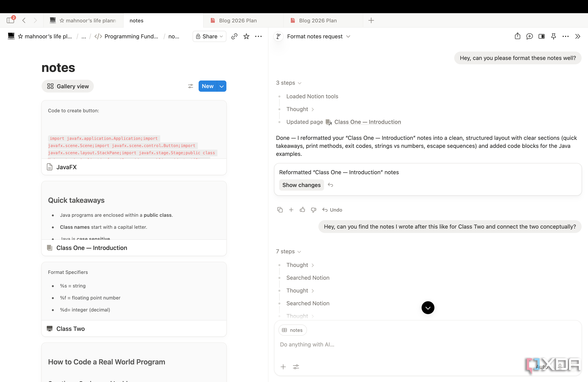Go back with the left arrow
The height and width of the screenshot is (382, 588).
[x=24, y=20]
